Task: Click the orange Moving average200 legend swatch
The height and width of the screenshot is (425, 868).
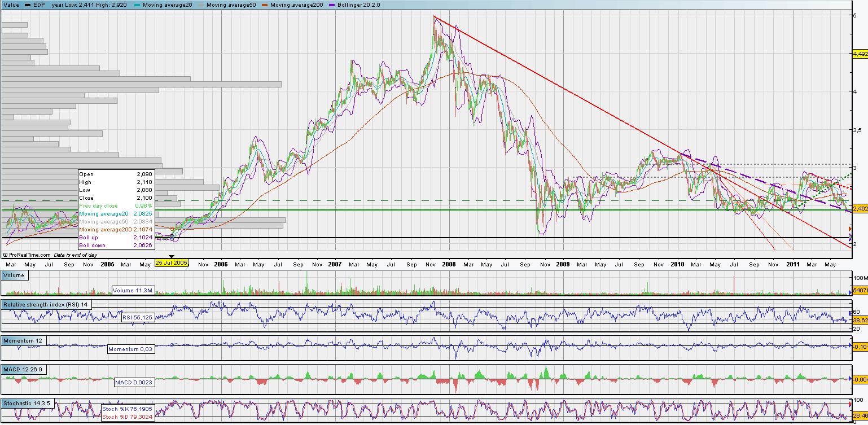Action: pos(264,5)
